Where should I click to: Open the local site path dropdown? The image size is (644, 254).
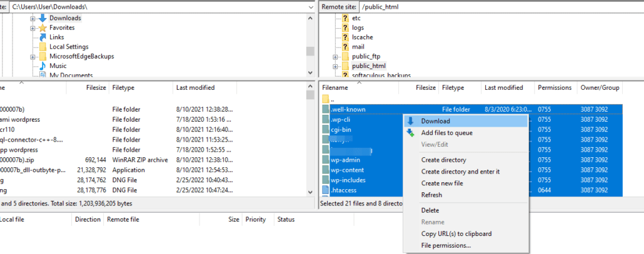pyautogui.click(x=311, y=7)
